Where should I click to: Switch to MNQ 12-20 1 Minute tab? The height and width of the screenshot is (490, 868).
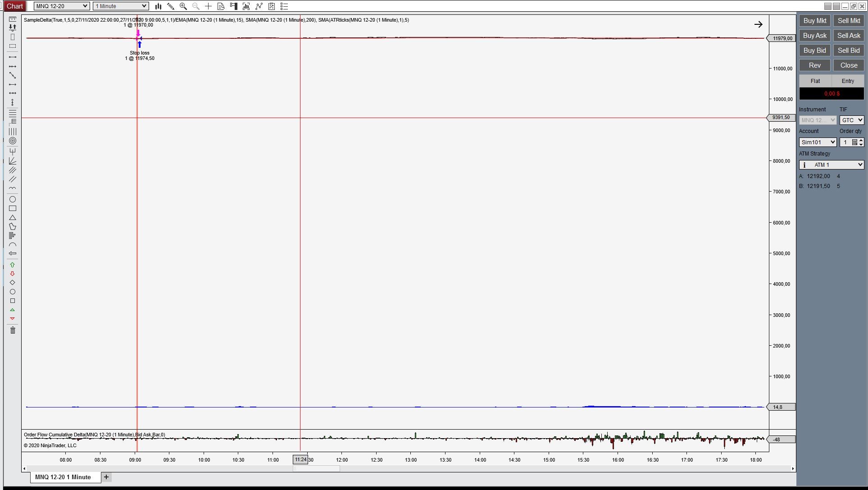63,477
